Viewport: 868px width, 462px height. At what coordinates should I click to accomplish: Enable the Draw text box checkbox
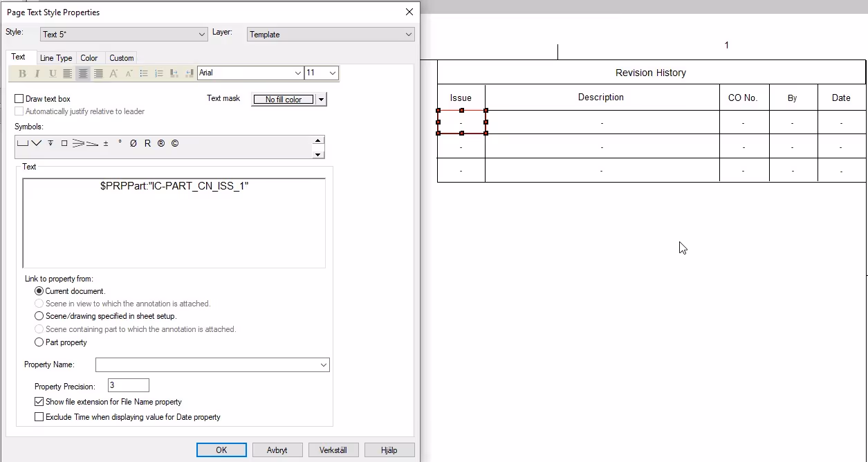click(19, 98)
